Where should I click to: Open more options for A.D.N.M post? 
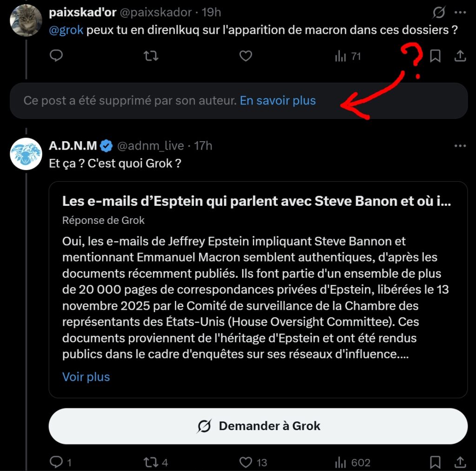pos(460,146)
